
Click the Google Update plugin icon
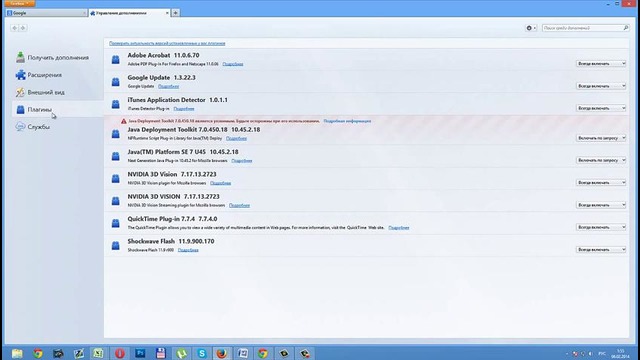pyautogui.click(x=116, y=82)
